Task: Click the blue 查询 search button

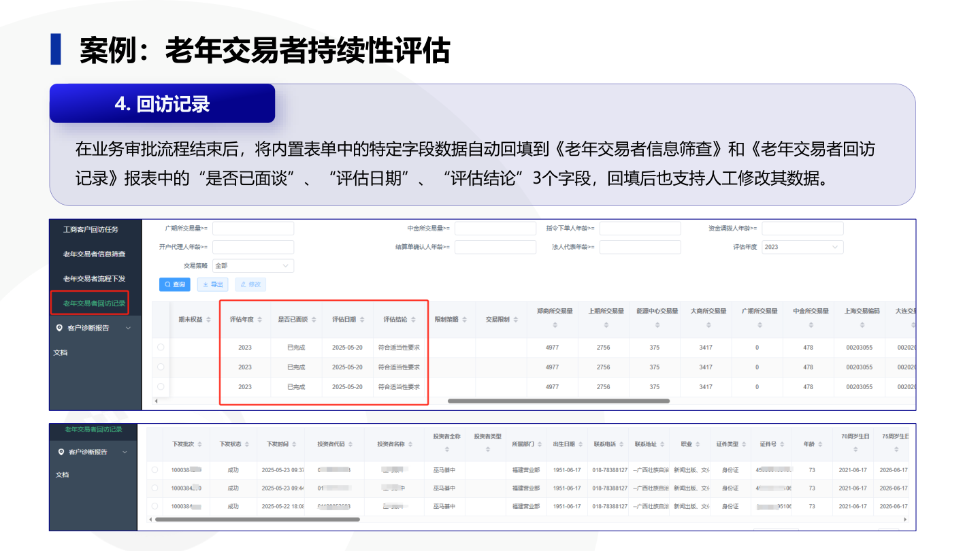Action: (x=175, y=284)
